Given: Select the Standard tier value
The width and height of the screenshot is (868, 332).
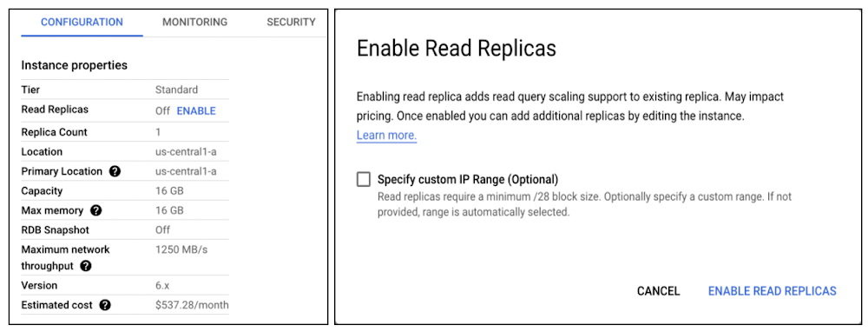Looking at the screenshot, I should point(176,90).
